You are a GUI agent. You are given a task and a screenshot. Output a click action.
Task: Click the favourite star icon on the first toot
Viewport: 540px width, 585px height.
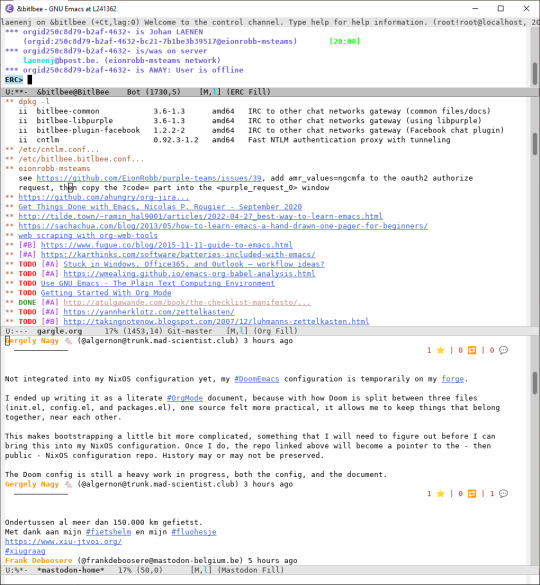point(440,350)
